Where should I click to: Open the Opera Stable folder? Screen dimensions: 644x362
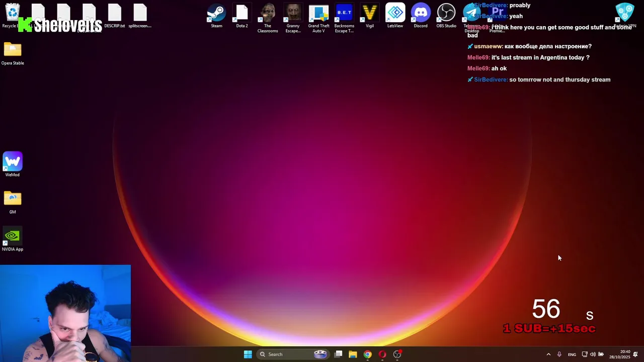13,54
